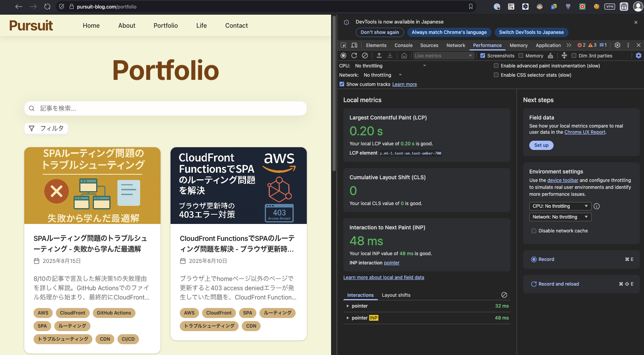Click the CPU throttling info icon
The height and width of the screenshot is (355, 644).
pos(597,206)
